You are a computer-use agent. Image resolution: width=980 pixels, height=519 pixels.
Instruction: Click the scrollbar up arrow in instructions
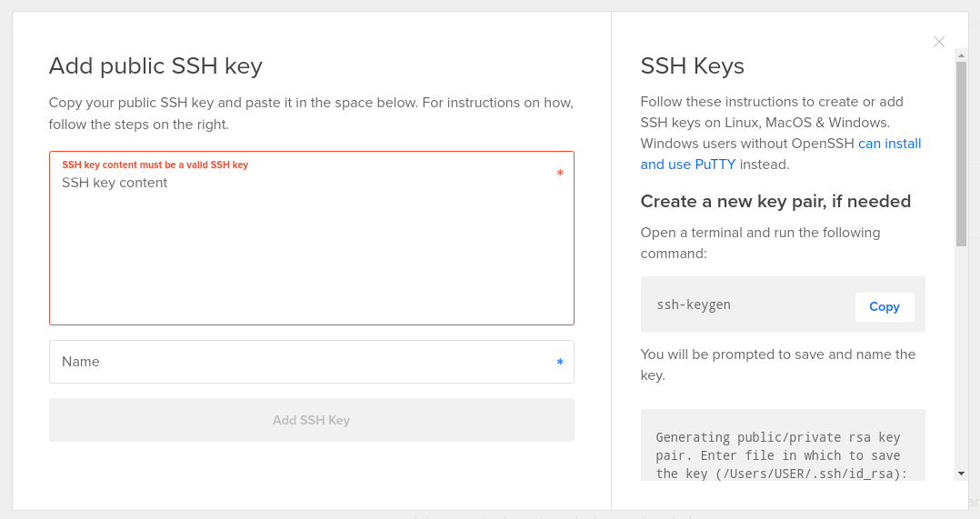coord(961,55)
